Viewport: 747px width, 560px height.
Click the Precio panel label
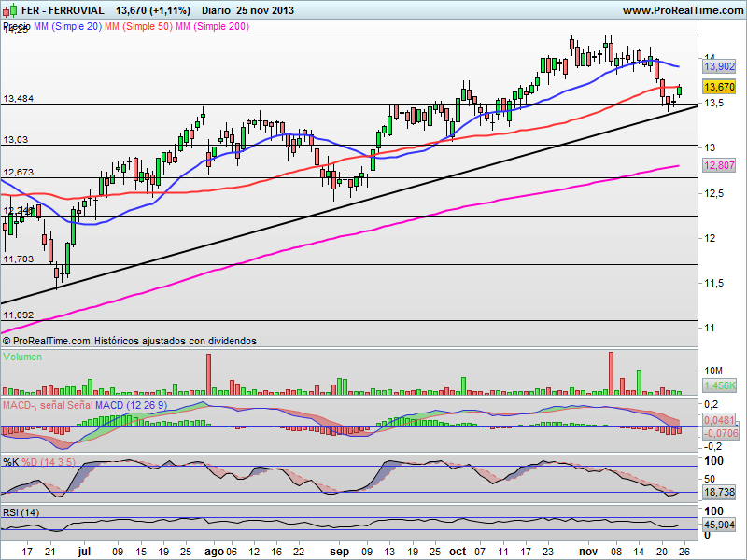17,26
